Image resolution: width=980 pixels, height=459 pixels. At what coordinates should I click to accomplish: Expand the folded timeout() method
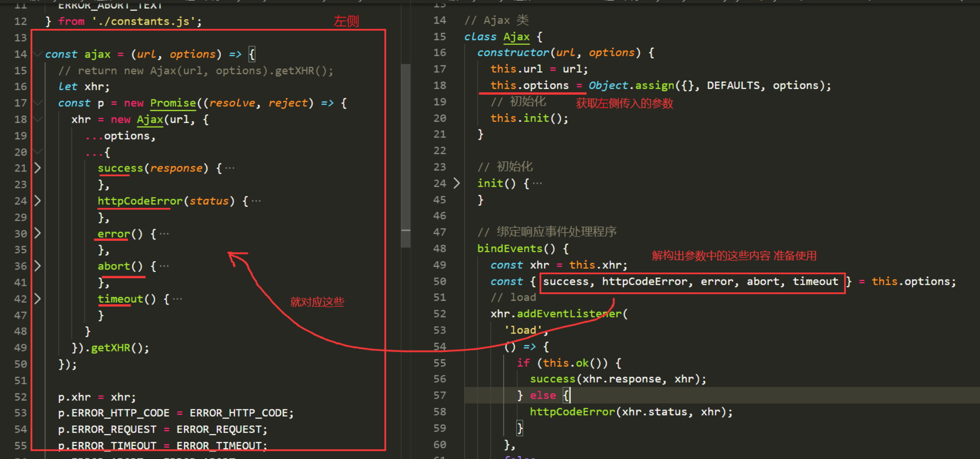[x=37, y=298]
